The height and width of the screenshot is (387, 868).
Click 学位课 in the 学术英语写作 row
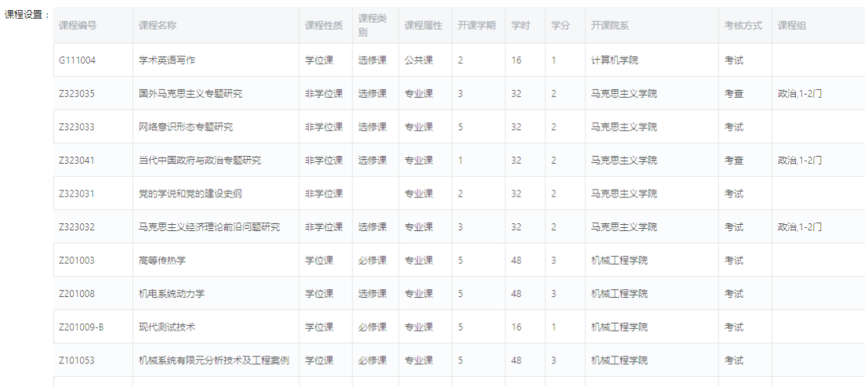320,60
